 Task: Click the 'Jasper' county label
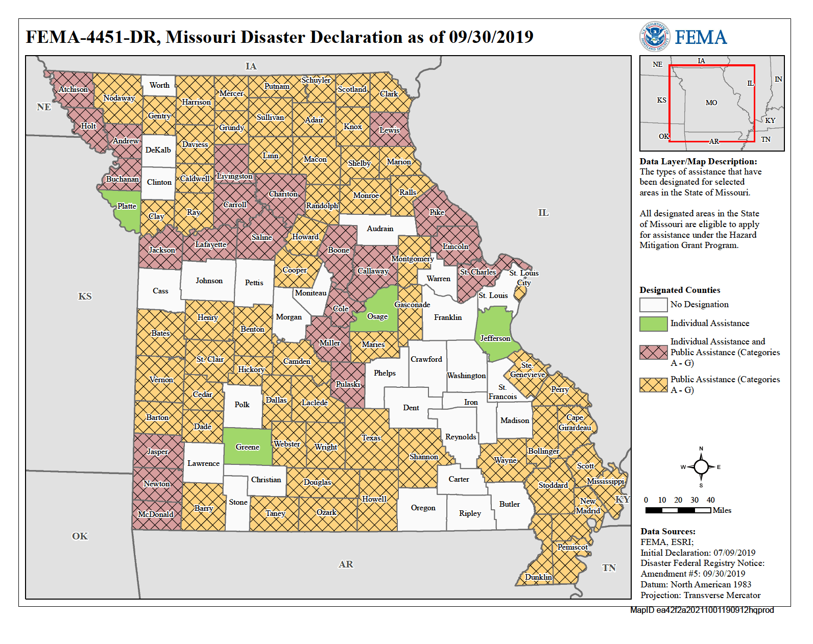pyautogui.click(x=157, y=452)
